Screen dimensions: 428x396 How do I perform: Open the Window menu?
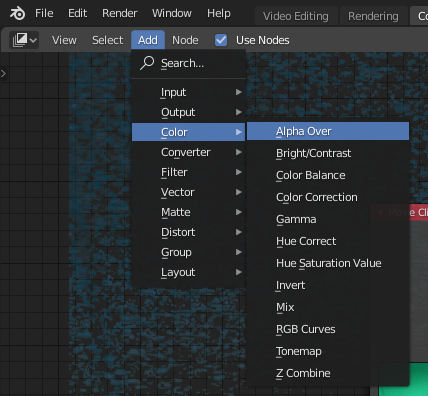172,13
